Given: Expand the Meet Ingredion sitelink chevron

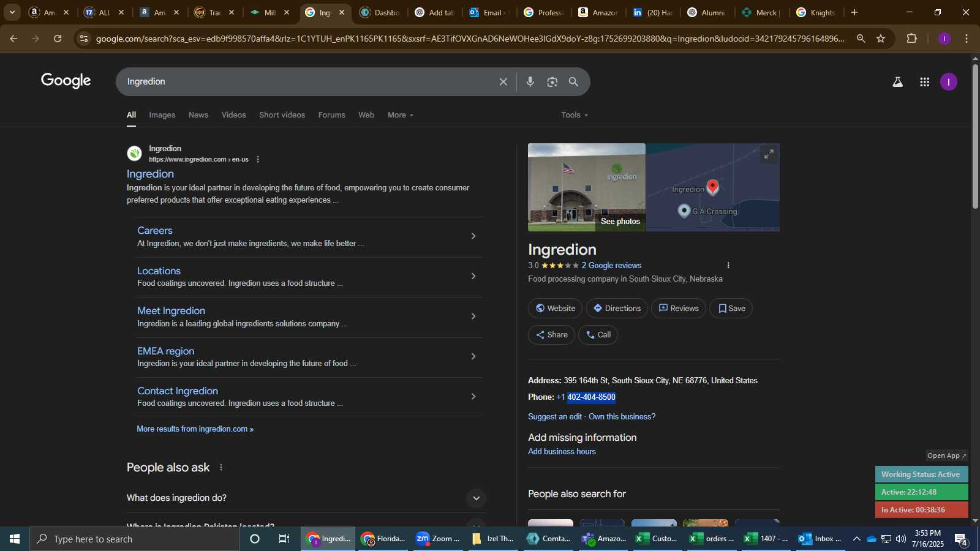Looking at the screenshot, I should coord(473,316).
